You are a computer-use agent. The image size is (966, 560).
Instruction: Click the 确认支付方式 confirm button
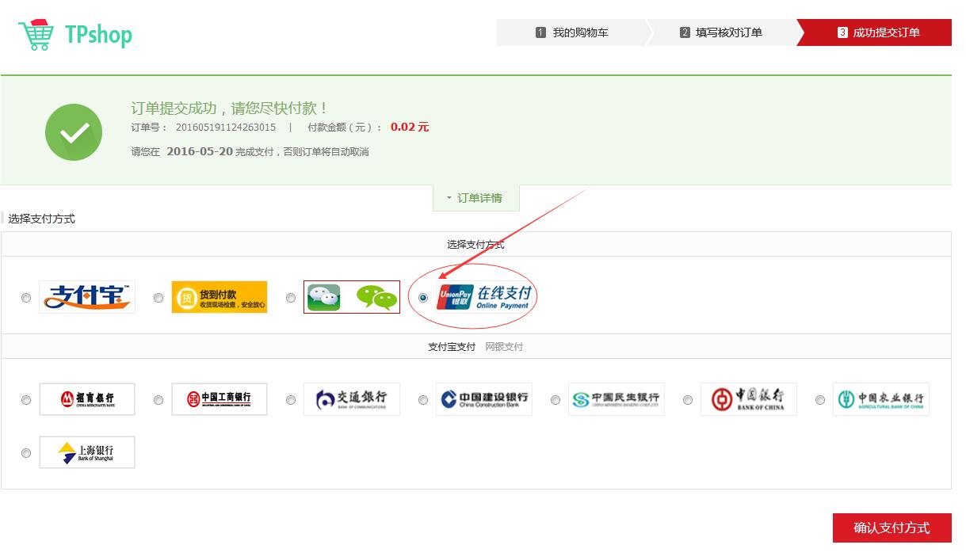tap(892, 528)
